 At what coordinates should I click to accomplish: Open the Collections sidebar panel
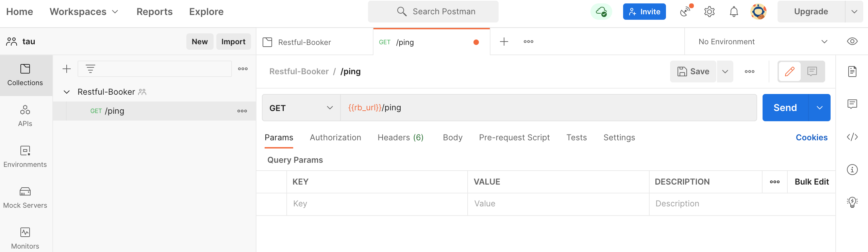(x=25, y=75)
